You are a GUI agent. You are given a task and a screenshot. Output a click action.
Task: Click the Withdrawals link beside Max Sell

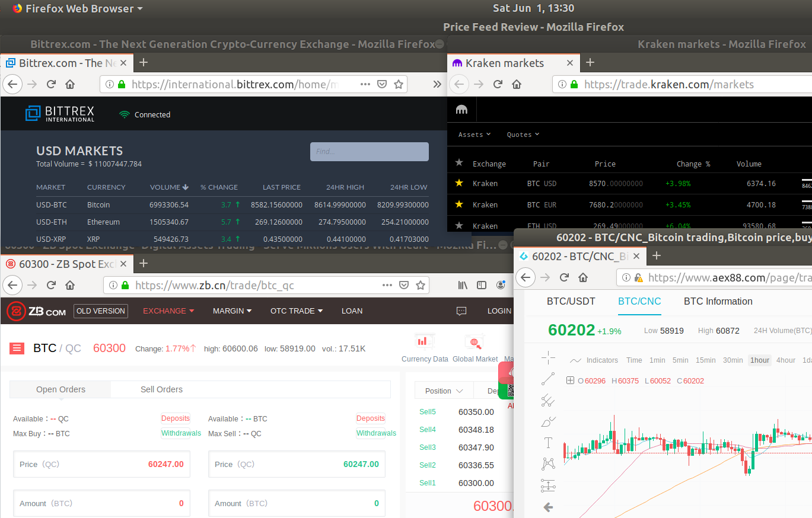(x=376, y=433)
